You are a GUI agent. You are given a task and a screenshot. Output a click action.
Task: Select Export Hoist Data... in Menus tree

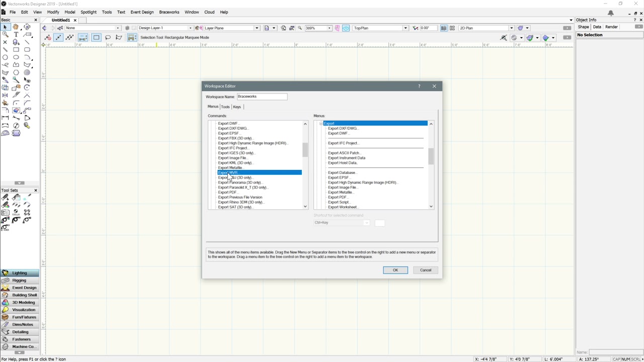tap(343, 163)
